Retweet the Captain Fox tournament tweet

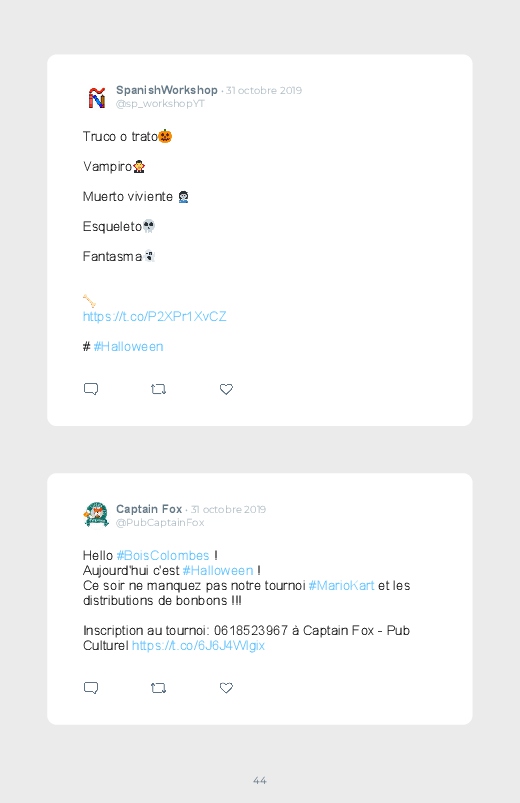[x=158, y=688]
